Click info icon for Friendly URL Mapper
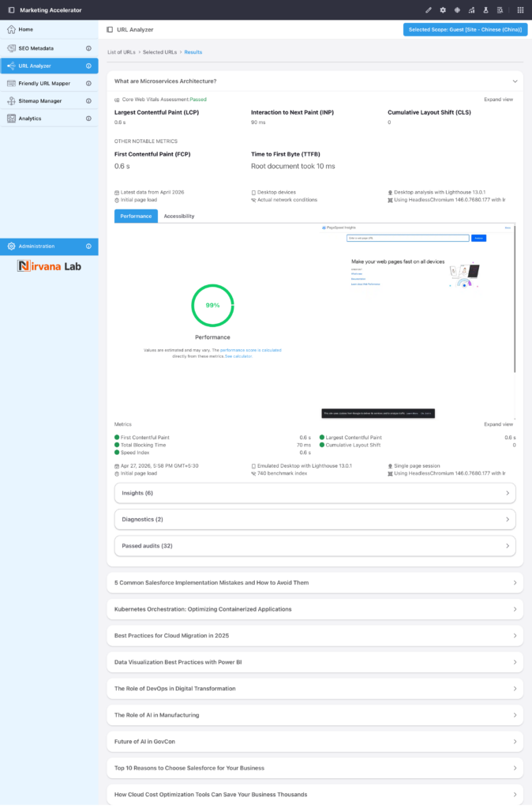Image resolution: width=532 pixels, height=809 pixels. [88, 84]
